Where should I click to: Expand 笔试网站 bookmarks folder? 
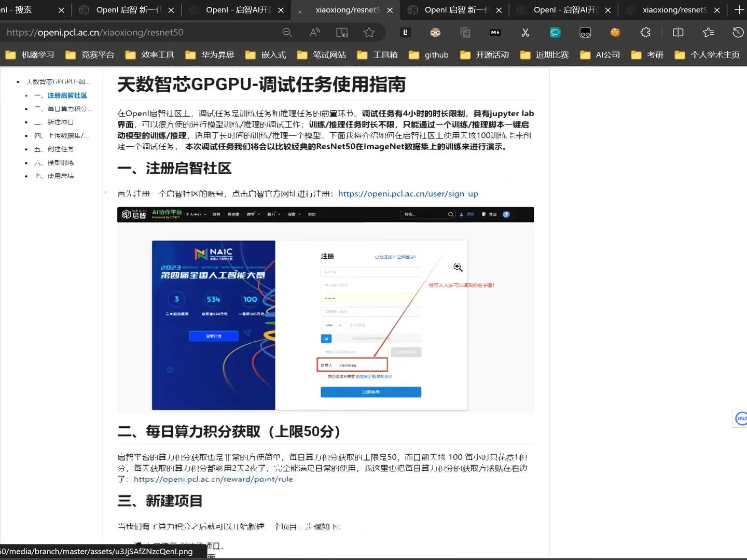click(x=322, y=54)
